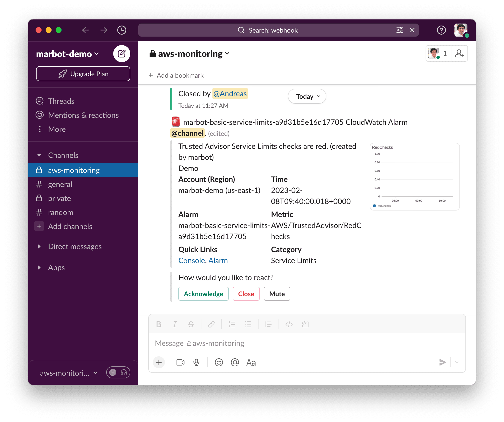
Task: Select the private channel
Action: tap(83, 198)
